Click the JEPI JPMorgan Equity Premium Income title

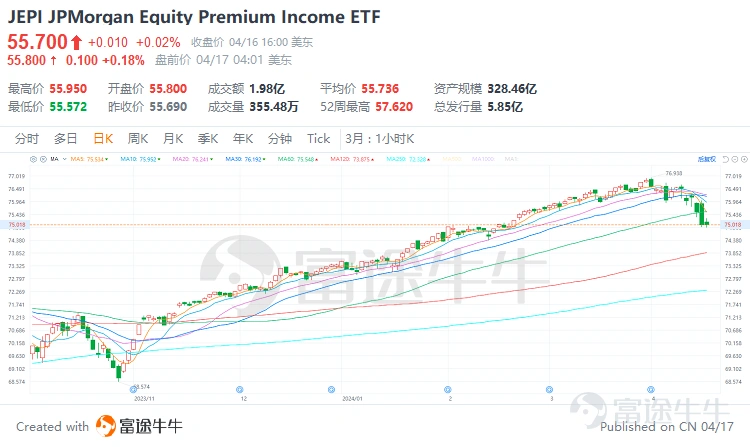[194, 17]
